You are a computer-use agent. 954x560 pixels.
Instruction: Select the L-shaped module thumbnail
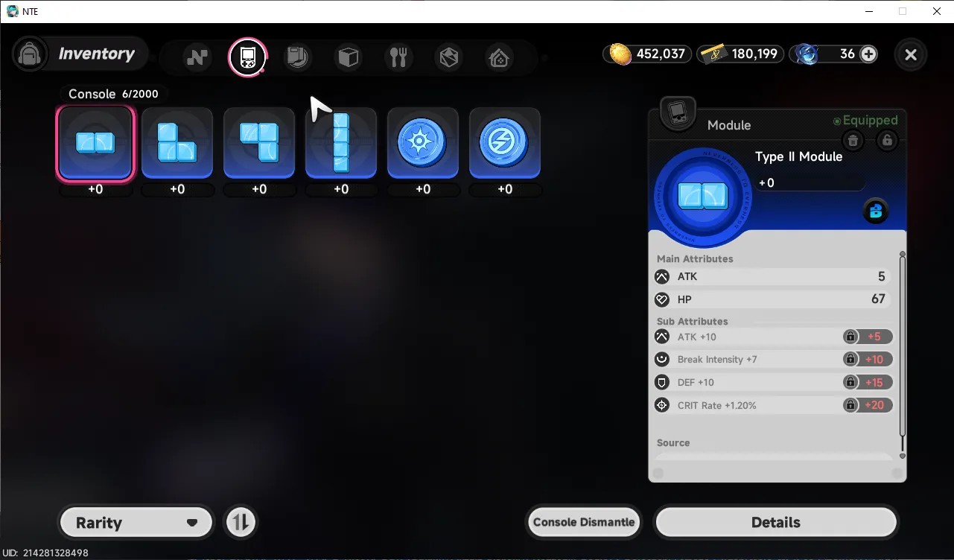point(177,143)
